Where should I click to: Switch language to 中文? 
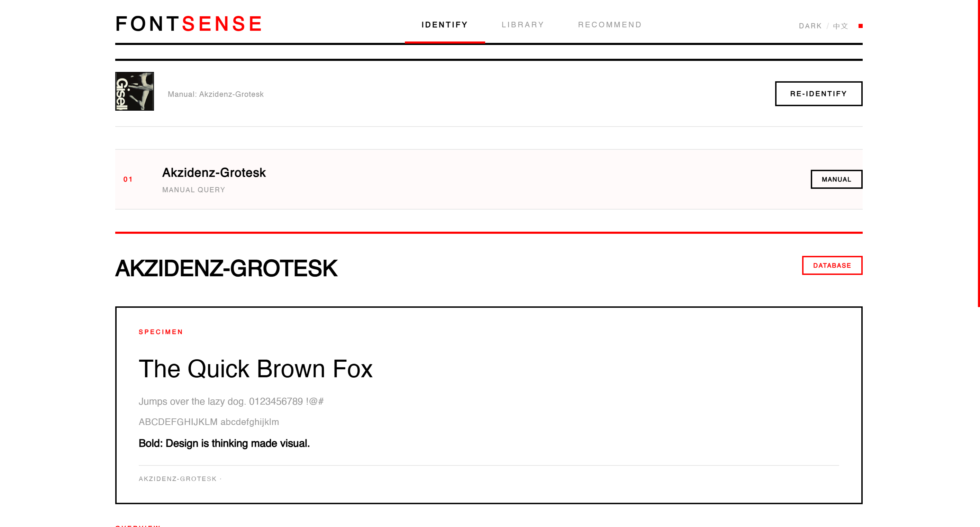pos(841,26)
